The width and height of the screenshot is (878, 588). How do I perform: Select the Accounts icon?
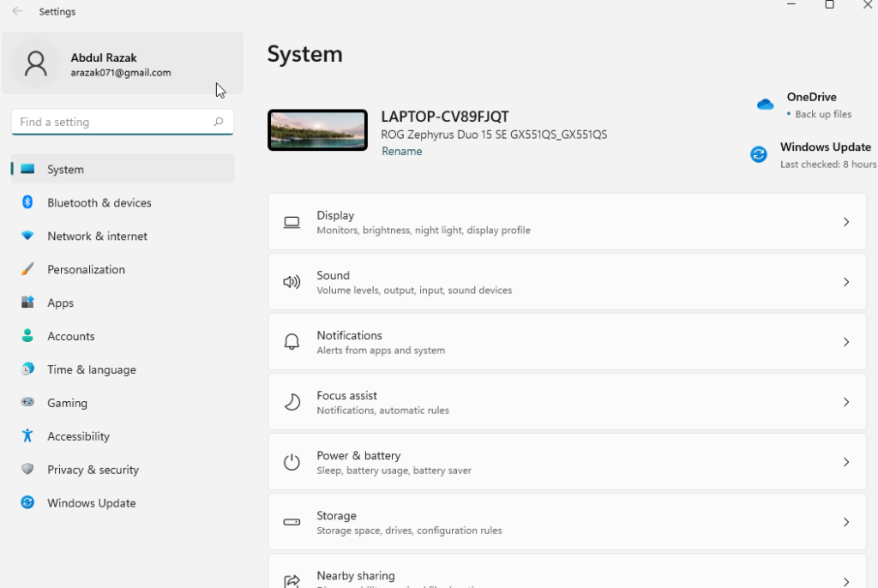[27, 336]
